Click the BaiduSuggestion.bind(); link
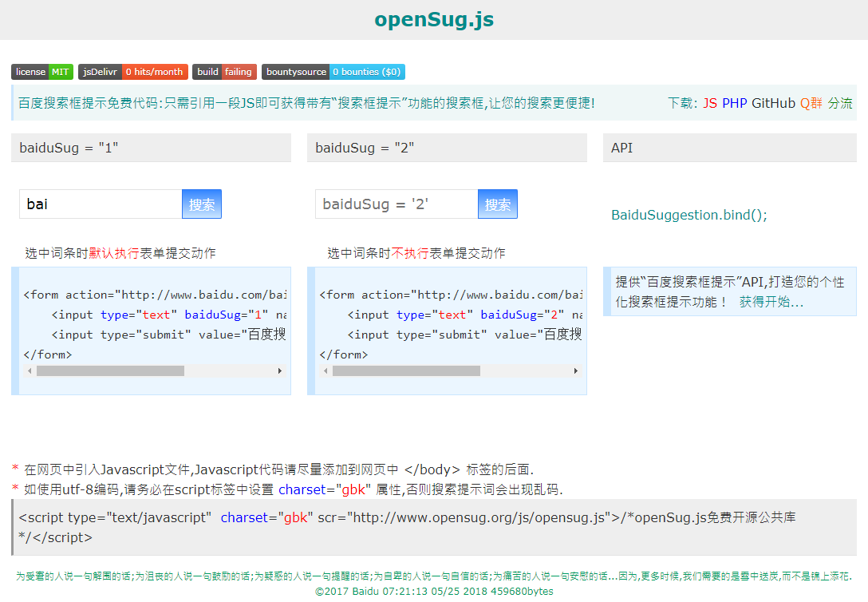This screenshot has height=602, width=868. [689, 215]
